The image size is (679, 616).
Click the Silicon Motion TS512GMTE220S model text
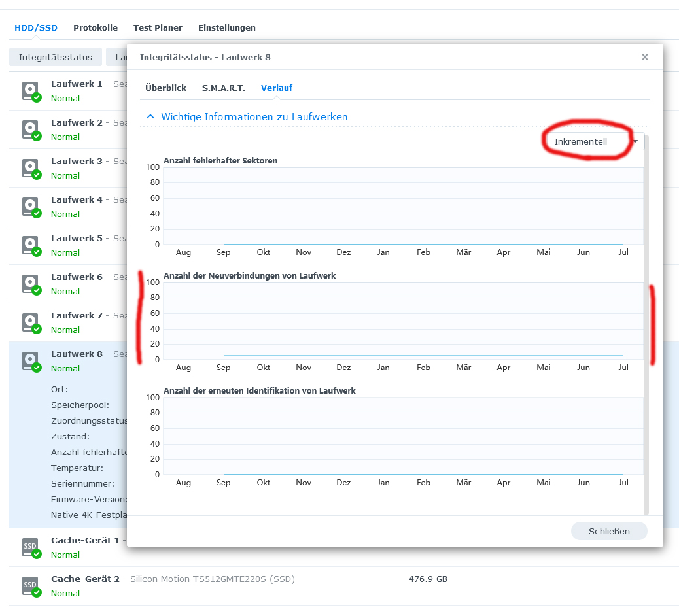coord(212,579)
